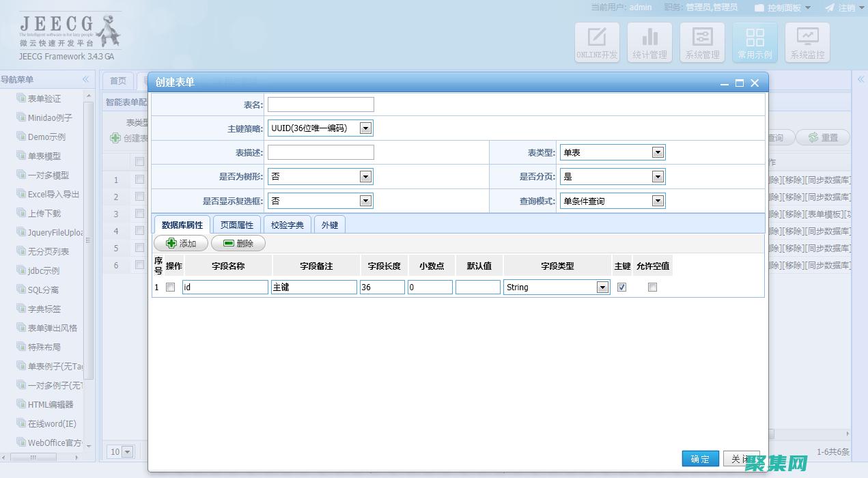Open the 系统管理 settings icon
Viewport: 868px width, 478px height.
702,42
